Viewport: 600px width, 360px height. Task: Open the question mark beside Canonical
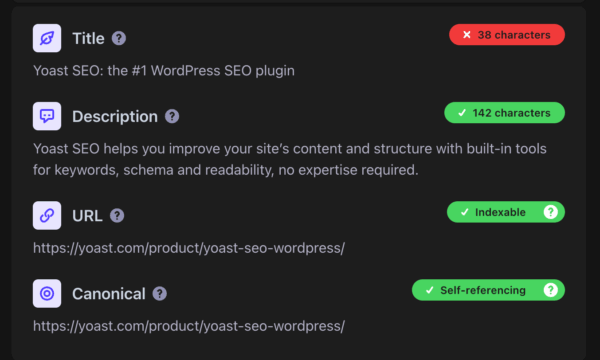(x=160, y=293)
